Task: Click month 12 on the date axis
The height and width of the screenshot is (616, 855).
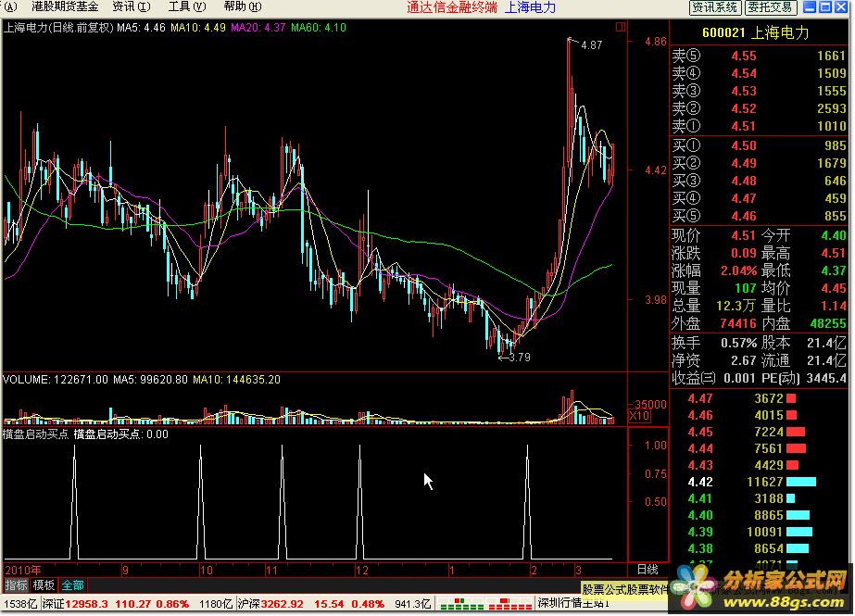Action: coord(361,571)
